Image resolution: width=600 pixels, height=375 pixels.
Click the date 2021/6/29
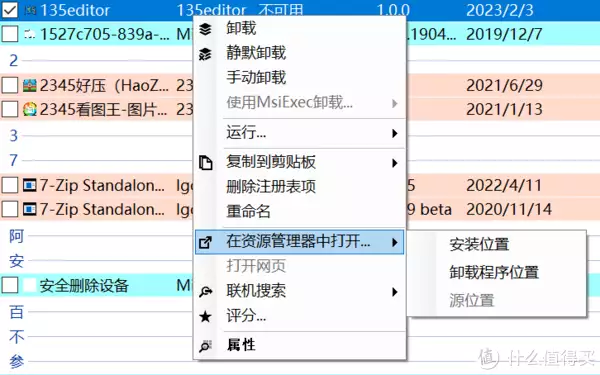[504, 85]
